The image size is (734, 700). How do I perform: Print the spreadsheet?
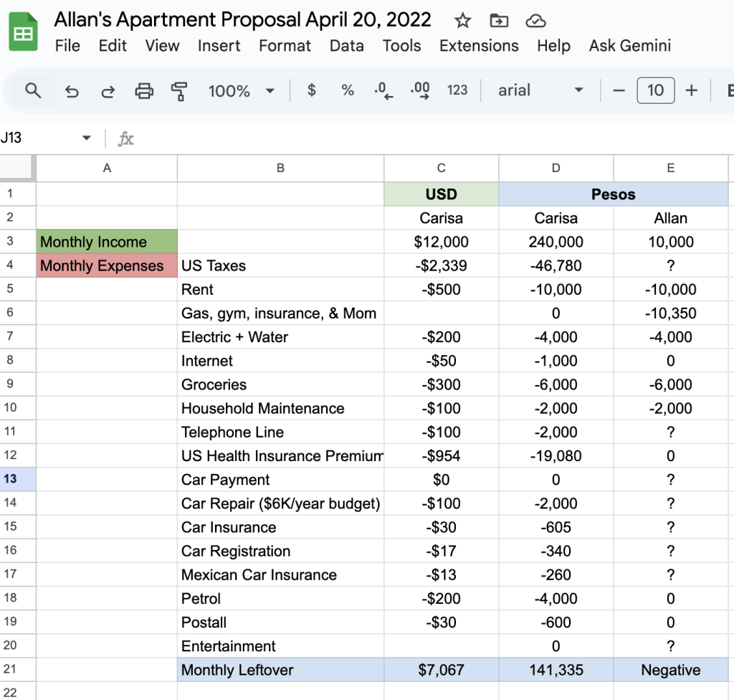click(145, 90)
